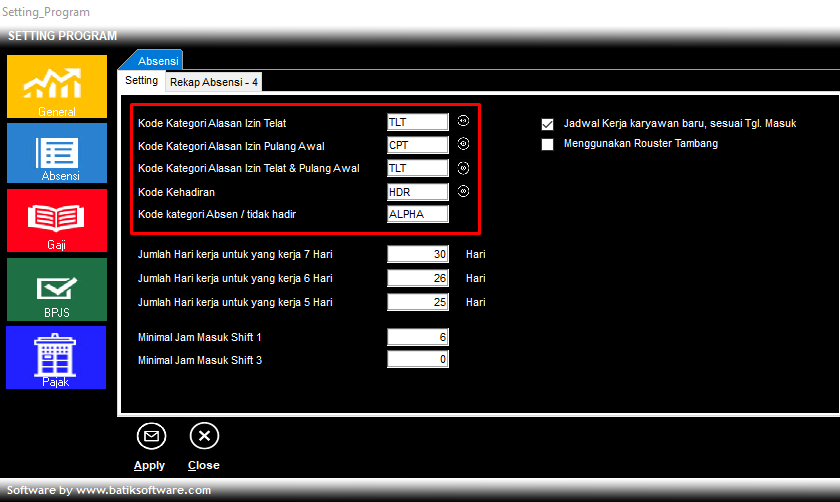The image size is (840, 502).
Task: Click the Kode kategori Absen ALPHA field
Action: 418,214
